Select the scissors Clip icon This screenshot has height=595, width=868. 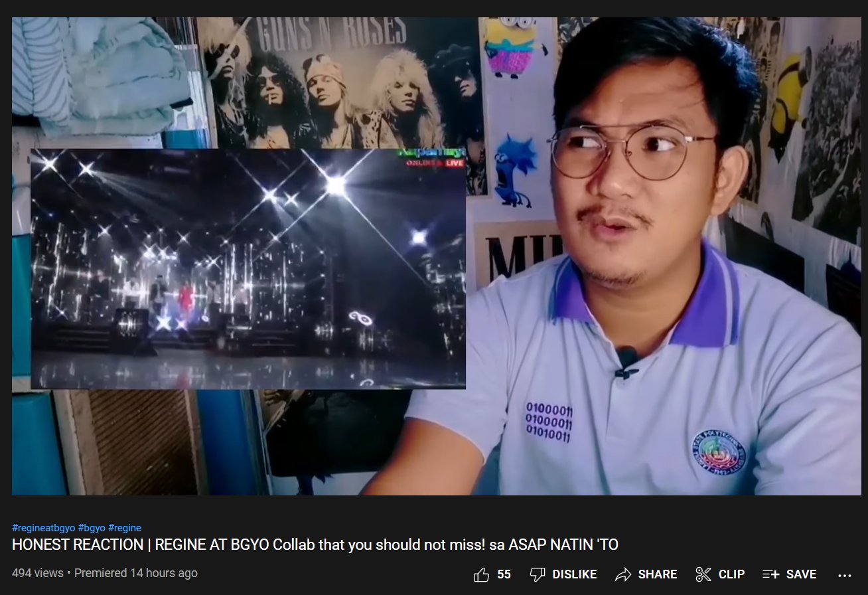coord(703,574)
